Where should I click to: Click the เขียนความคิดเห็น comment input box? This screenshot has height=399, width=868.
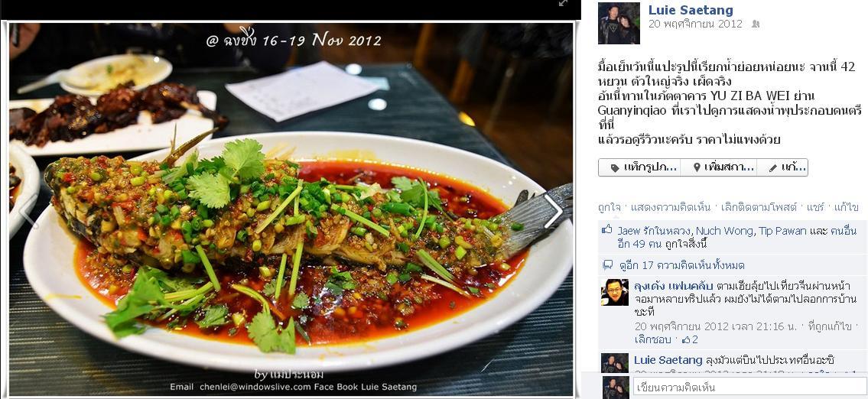[749, 387]
